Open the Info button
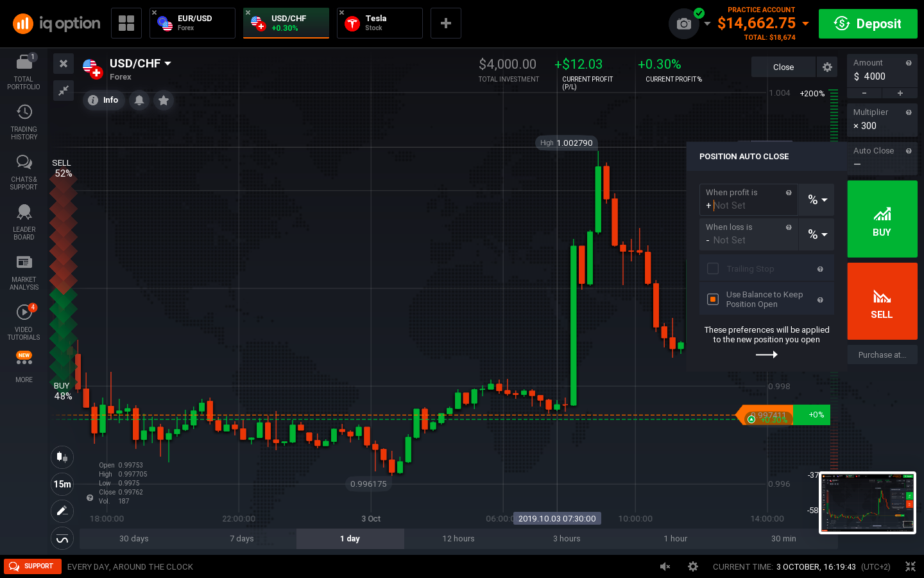Image resolution: width=924 pixels, height=578 pixels. (103, 100)
